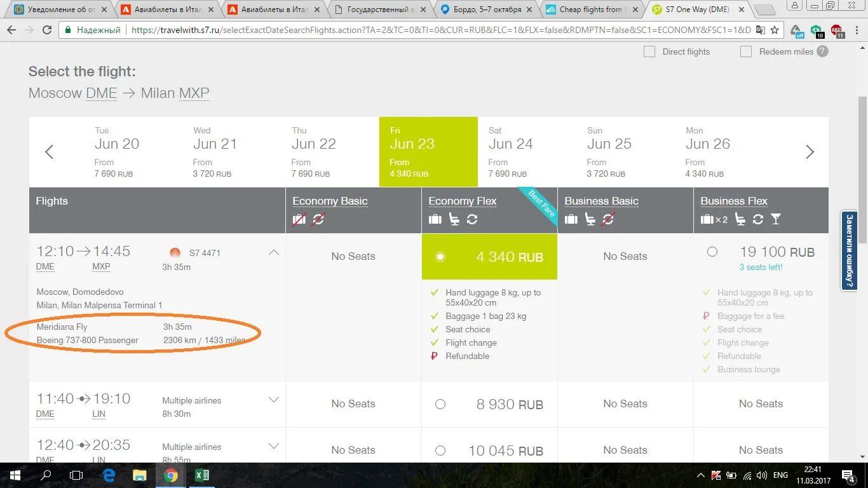The image size is (868, 488).
Task: Open the Business Basic fare link
Action: [x=601, y=201]
